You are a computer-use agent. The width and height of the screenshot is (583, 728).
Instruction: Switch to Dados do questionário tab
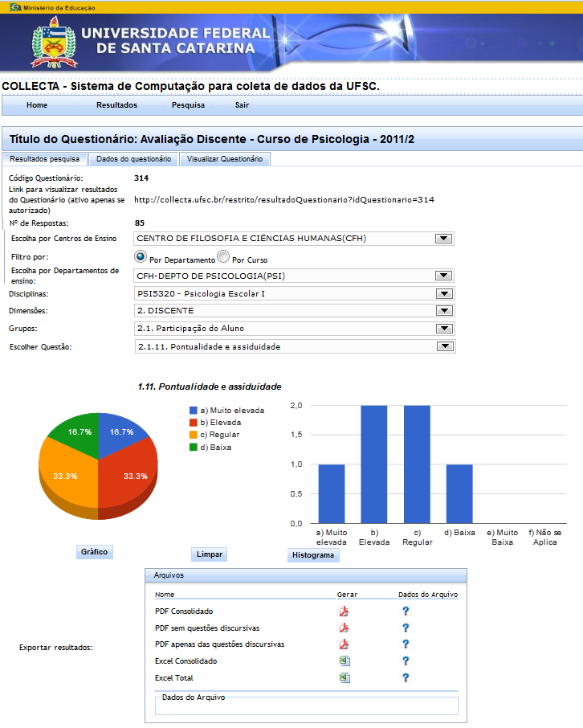click(x=133, y=159)
